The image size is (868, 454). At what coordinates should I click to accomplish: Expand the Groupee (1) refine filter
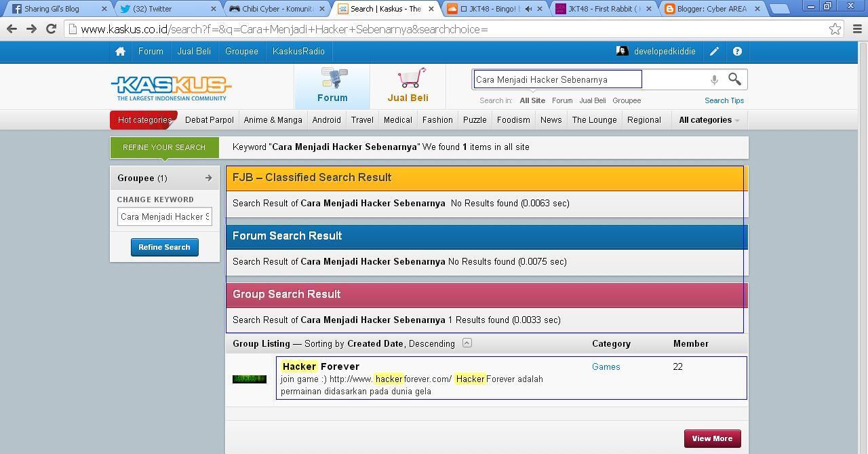[x=208, y=178]
